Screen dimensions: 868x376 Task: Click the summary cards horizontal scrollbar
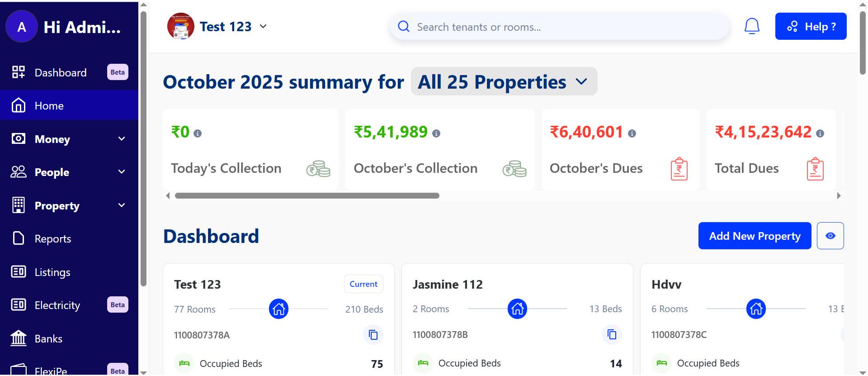pos(307,196)
